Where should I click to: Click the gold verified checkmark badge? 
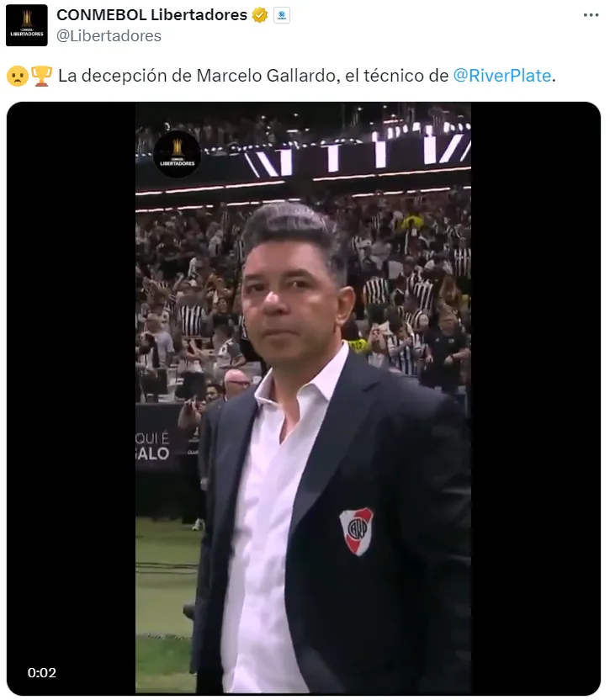click(x=259, y=15)
